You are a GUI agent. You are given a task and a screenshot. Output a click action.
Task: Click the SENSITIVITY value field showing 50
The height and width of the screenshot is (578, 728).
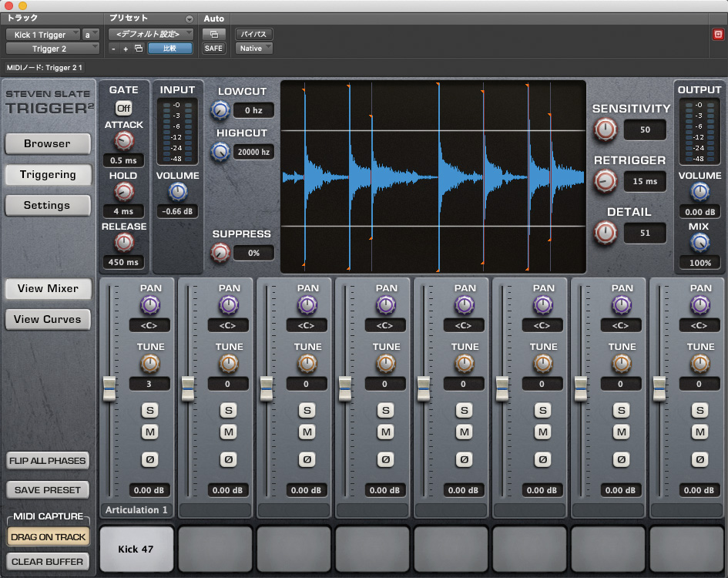[x=645, y=129]
